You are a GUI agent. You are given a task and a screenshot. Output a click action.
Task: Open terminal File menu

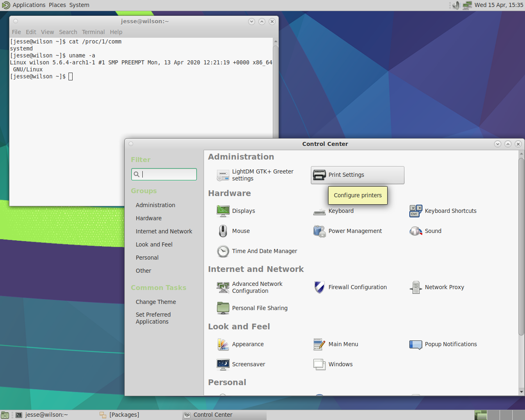point(16,32)
